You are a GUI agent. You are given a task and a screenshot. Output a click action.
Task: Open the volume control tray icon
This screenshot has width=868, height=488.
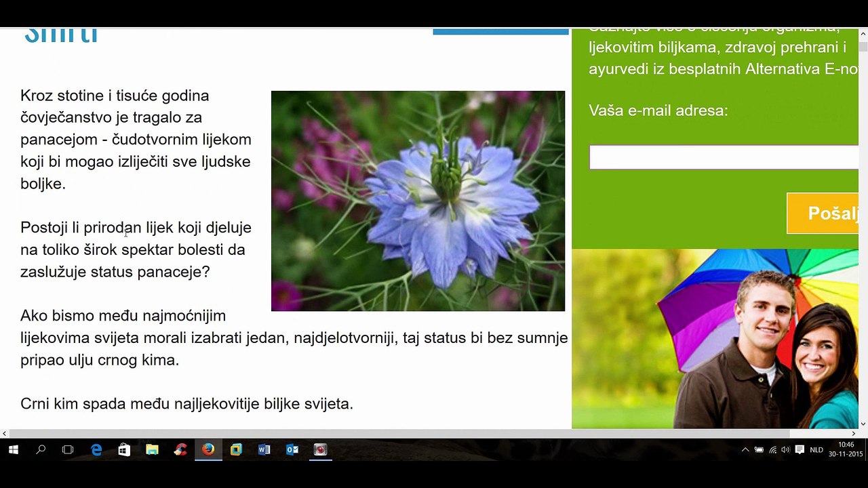(x=785, y=449)
